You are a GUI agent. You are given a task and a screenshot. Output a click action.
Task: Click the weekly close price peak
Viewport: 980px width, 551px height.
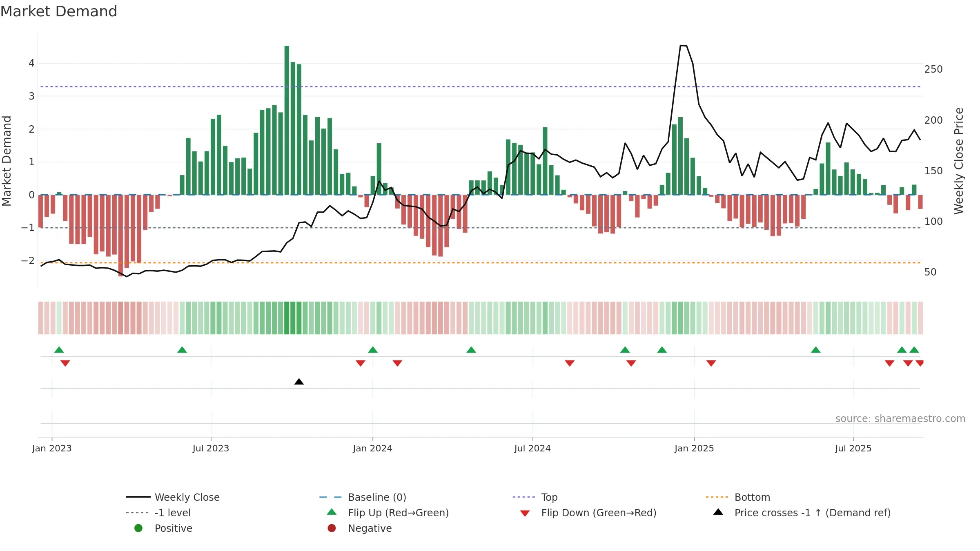pos(683,46)
